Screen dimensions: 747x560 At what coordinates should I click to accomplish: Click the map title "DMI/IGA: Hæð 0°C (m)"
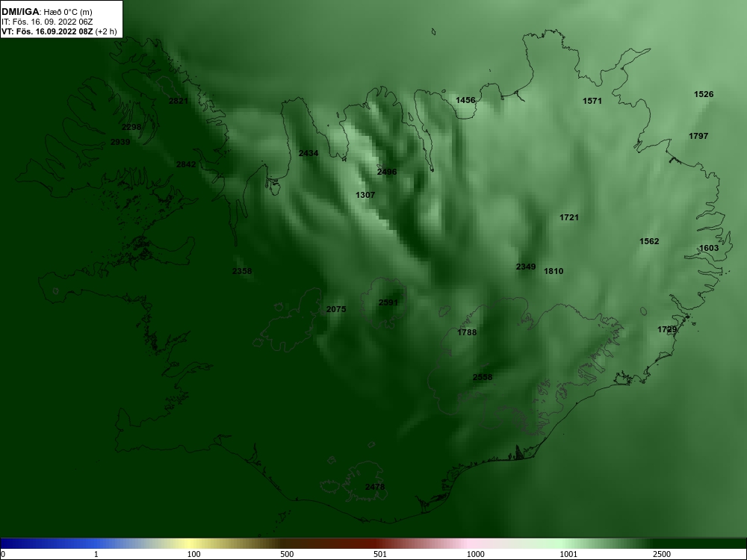pos(46,12)
